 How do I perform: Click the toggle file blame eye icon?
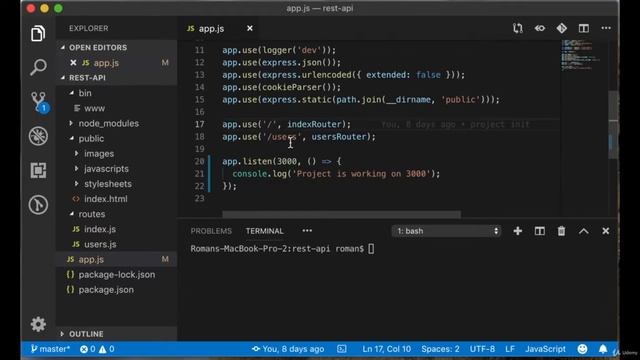[540, 28]
